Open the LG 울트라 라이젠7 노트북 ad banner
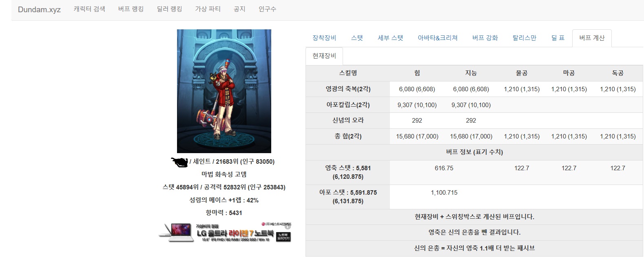644x257 pixels. pyautogui.click(x=225, y=233)
